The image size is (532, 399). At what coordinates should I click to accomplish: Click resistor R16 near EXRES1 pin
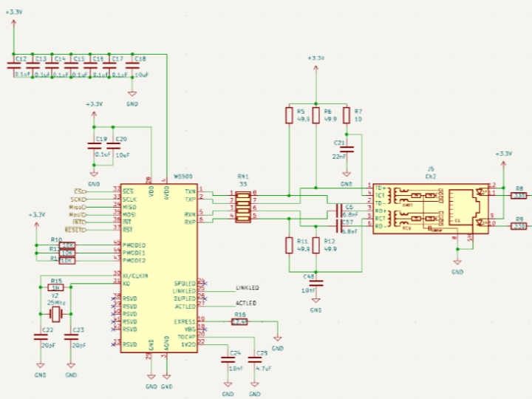point(239,321)
